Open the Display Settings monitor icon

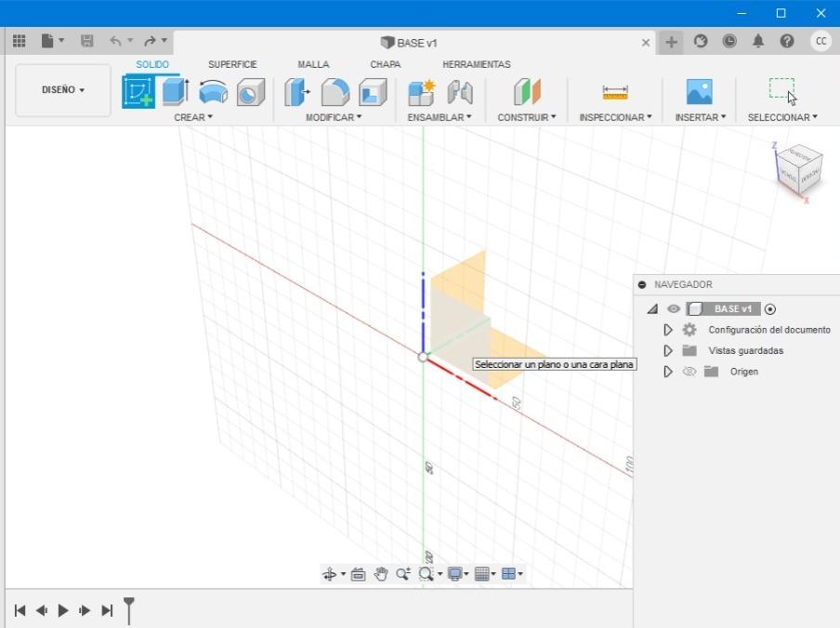[x=454, y=574]
